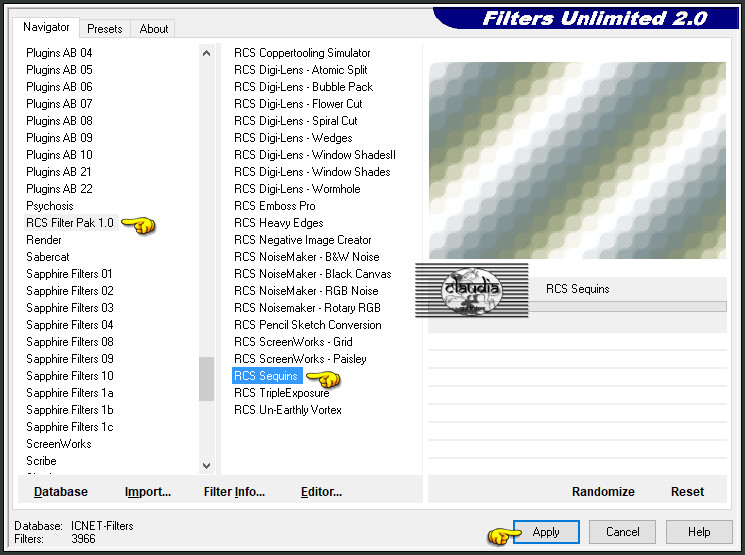Image resolution: width=745 pixels, height=555 pixels.
Task: Select the RCS Sequins filter
Action: click(x=266, y=376)
